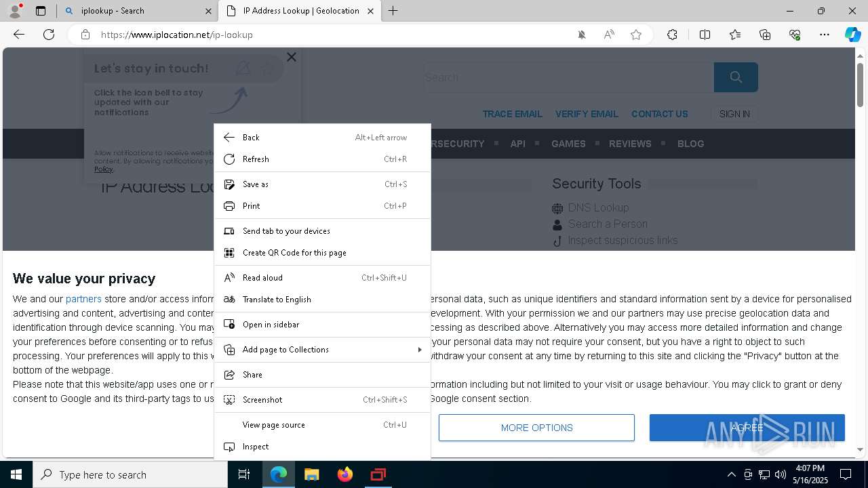Open Task View on the taskbar
Image resolution: width=868 pixels, height=488 pixels.
[244, 474]
